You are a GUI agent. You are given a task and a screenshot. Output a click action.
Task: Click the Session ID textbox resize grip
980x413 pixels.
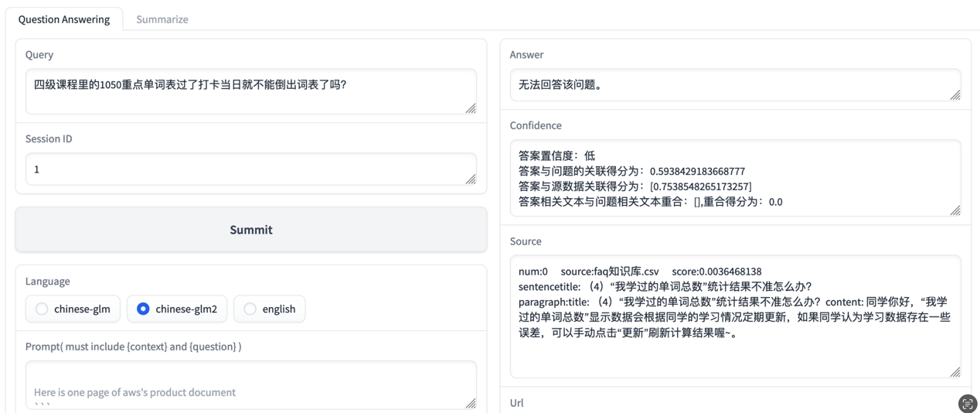[471, 179]
